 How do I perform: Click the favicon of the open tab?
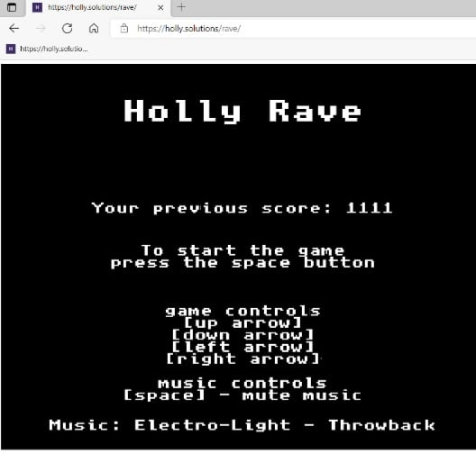[x=37, y=7]
